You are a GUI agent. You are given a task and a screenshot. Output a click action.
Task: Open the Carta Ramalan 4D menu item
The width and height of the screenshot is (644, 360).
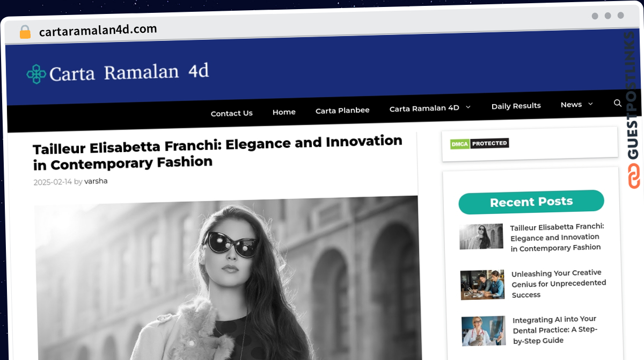coord(425,108)
